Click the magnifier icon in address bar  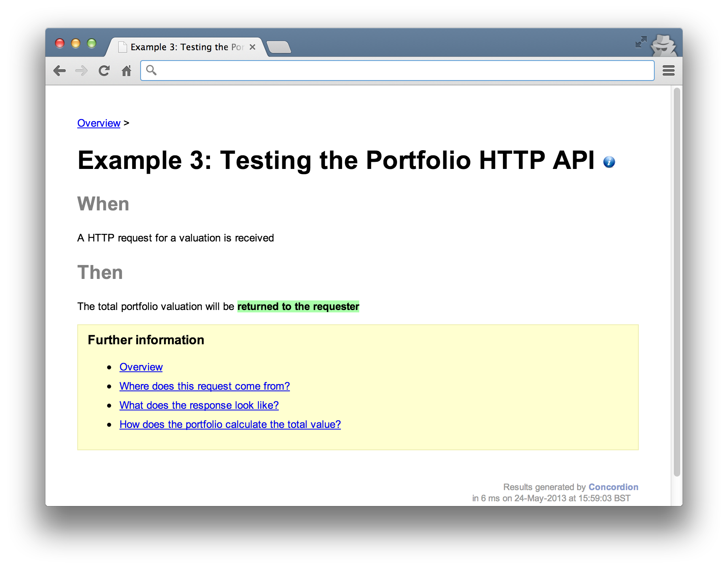point(151,71)
